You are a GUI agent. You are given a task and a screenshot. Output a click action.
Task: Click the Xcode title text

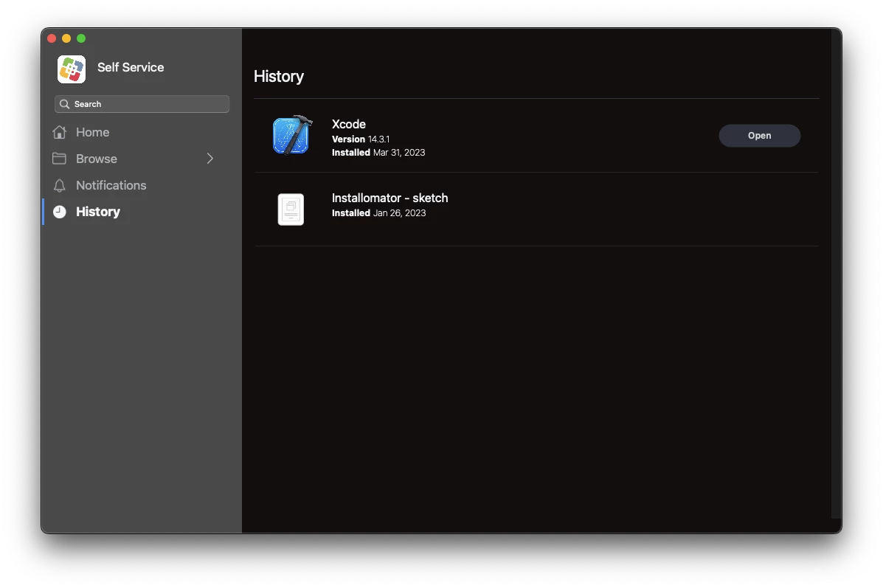tap(349, 124)
